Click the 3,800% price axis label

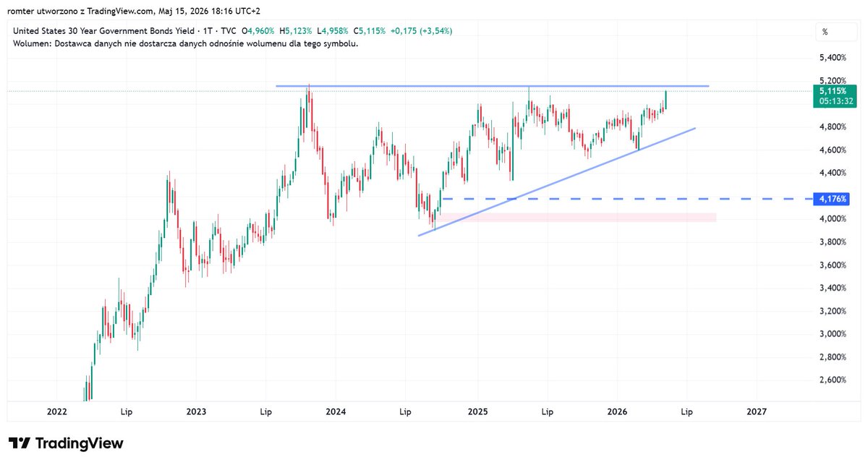[x=832, y=242]
